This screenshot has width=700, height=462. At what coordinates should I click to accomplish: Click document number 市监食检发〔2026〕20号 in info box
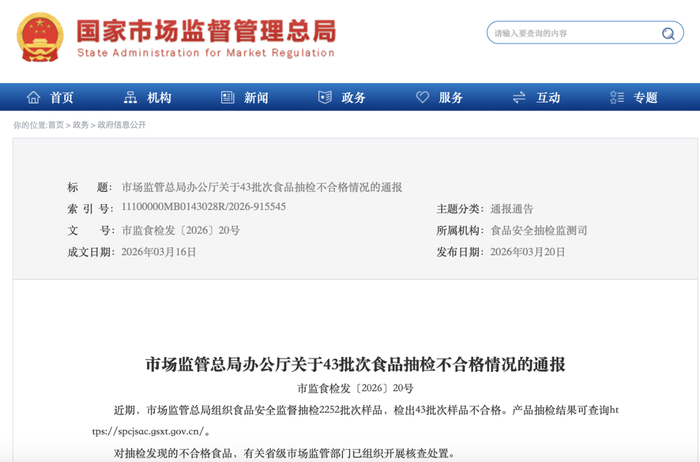coord(181,230)
